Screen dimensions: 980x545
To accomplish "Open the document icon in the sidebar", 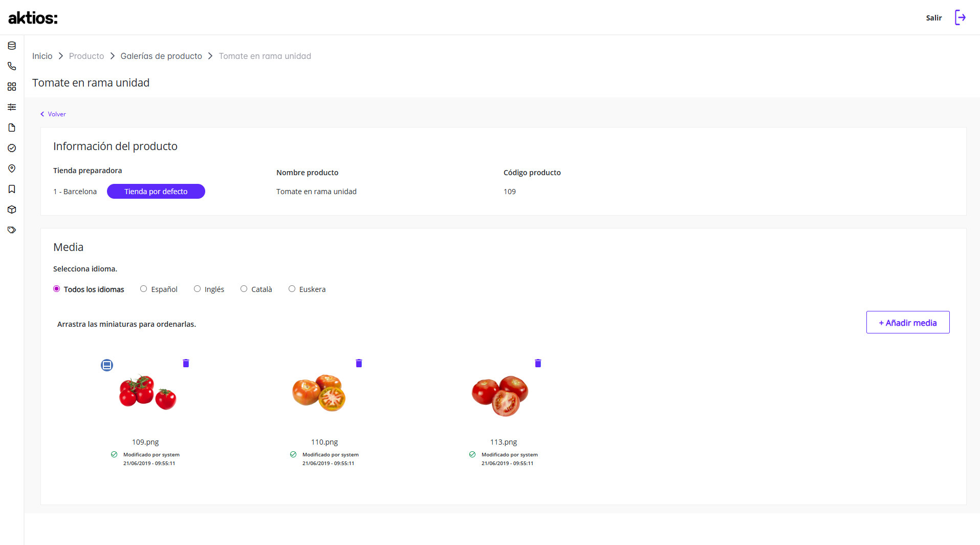I will click(12, 128).
